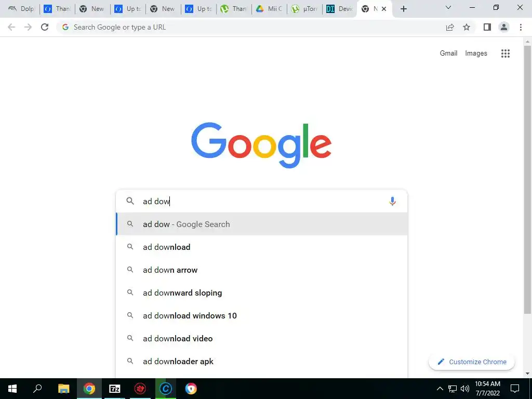Click the voice search microphone icon
This screenshot has height=399, width=532.
pyautogui.click(x=392, y=201)
